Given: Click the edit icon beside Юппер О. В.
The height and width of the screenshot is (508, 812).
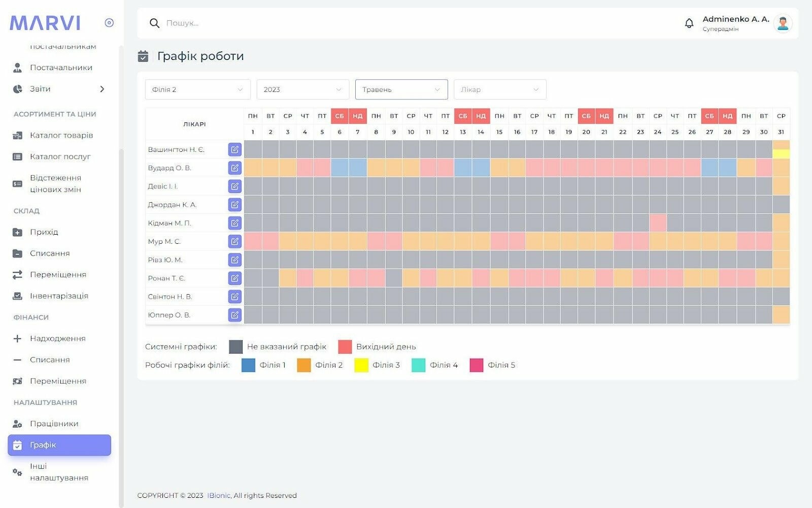Looking at the screenshot, I should pyautogui.click(x=234, y=315).
